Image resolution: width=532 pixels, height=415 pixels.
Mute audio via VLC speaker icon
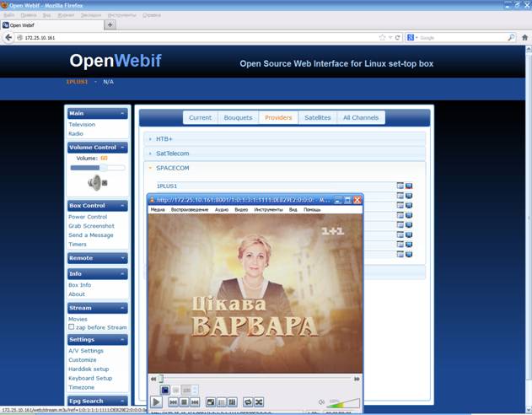(x=321, y=402)
